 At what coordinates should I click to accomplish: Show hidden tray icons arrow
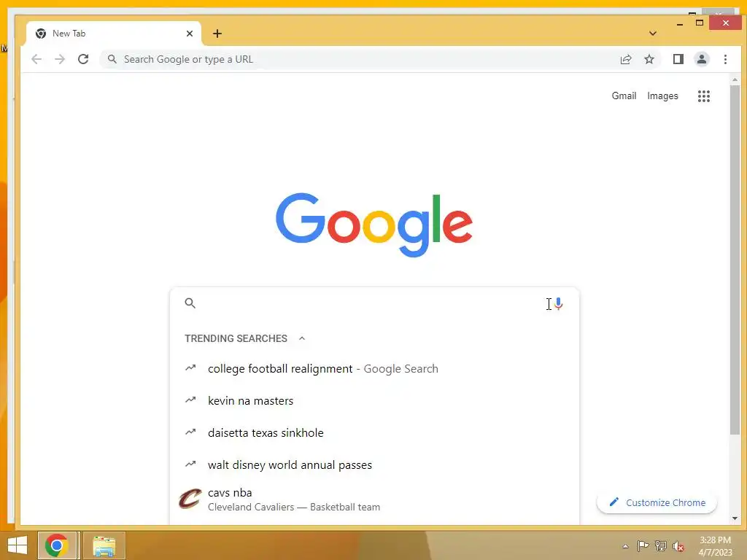point(625,546)
